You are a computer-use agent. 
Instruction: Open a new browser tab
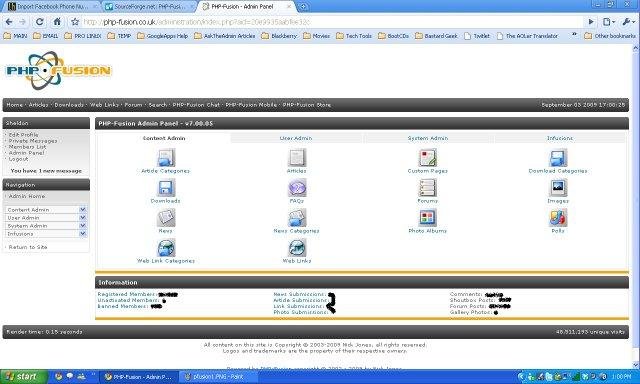304,7
